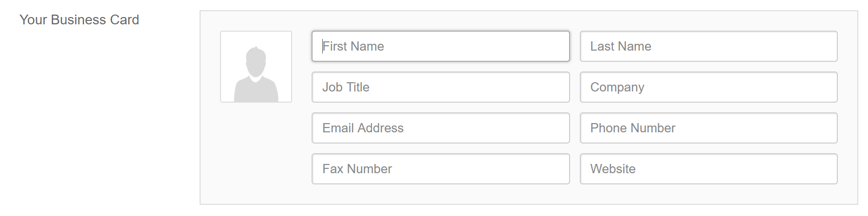Screen dimensions: 868x216
Task: Click on the Company placeholder text
Action: pyautogui.click(x=617, y=88)
